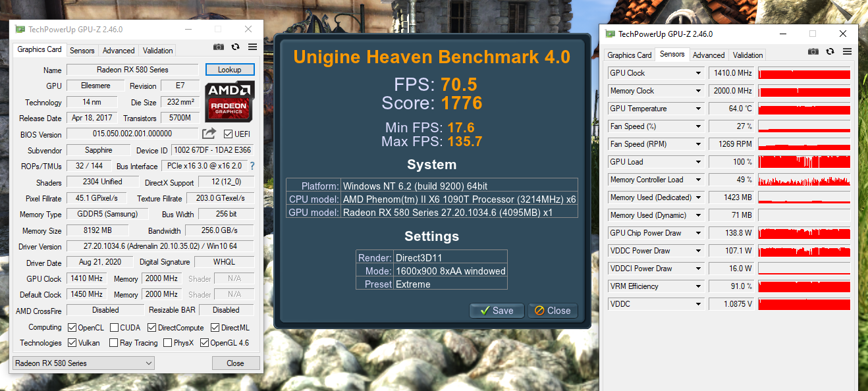Select Graphics Card tab in left GPU-Z window
Image resolution: width=868 pixels, height=391 pixels.
click(40, 49)
